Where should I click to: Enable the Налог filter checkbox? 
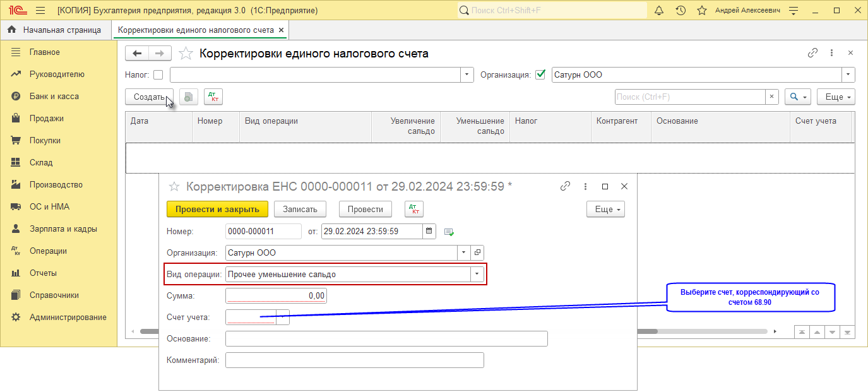tap(158, 74)
